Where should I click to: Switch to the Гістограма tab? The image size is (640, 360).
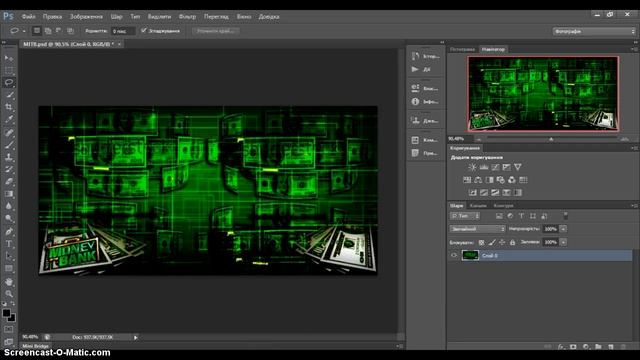point(462,49)
